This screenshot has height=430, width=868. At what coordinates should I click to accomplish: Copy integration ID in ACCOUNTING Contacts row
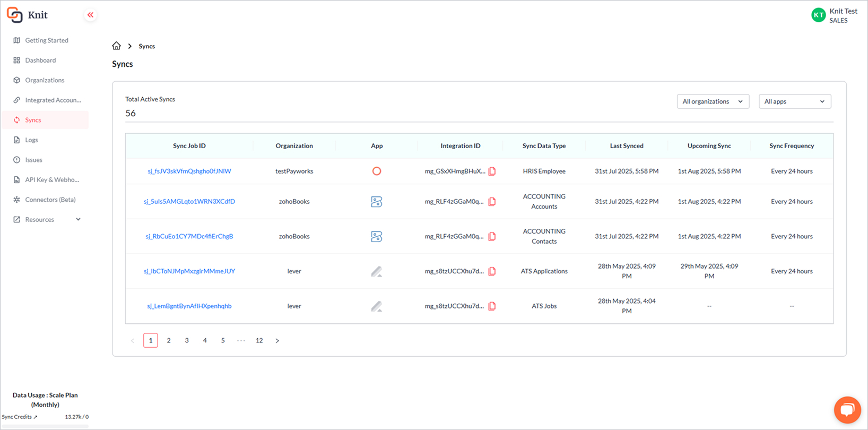click(492, 236)
